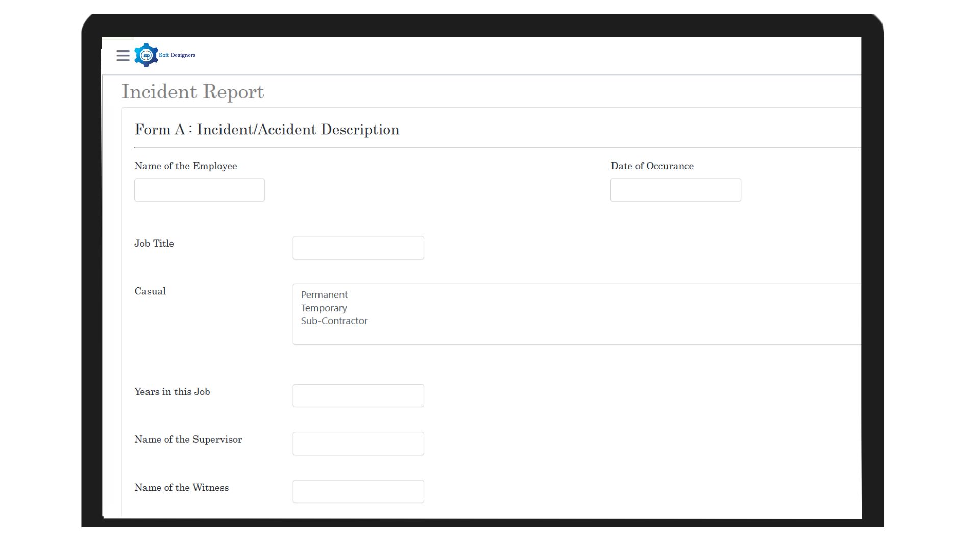Select Temporary in the Casual list
980x551 pixels.
324,308
